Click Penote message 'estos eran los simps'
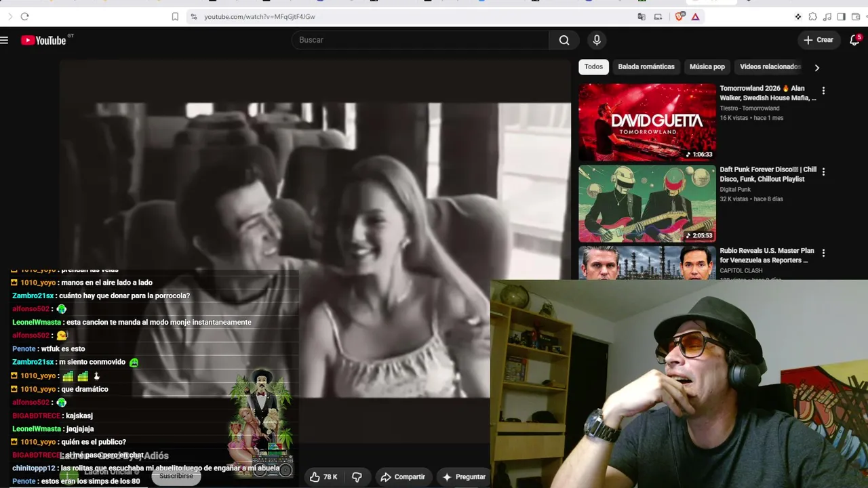868x488 pixels. 90,481
